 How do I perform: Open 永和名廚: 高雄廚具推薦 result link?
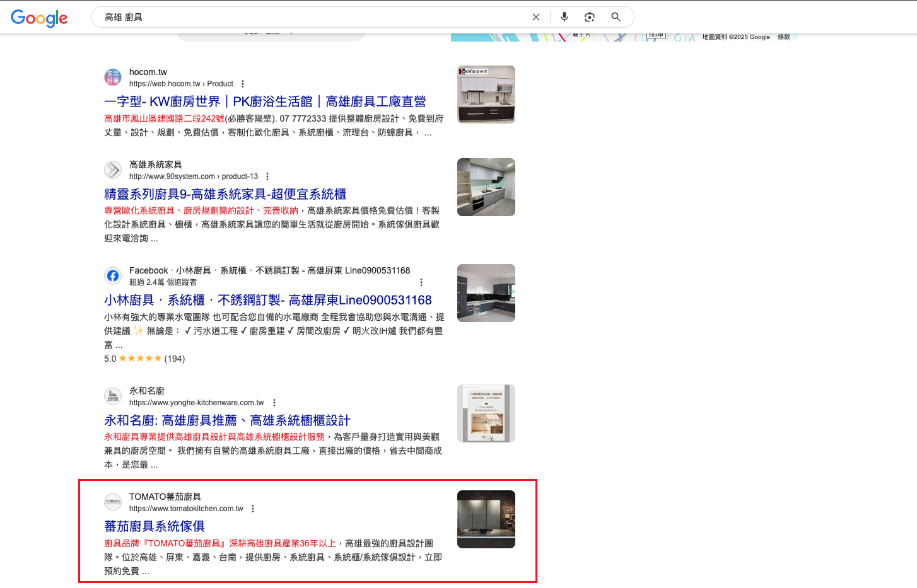pos(227,420)
